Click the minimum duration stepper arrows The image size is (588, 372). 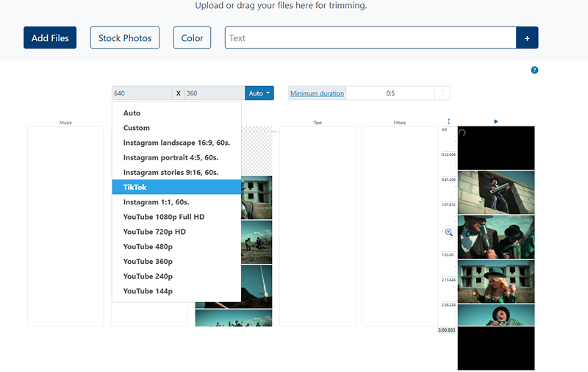[442, 93]
